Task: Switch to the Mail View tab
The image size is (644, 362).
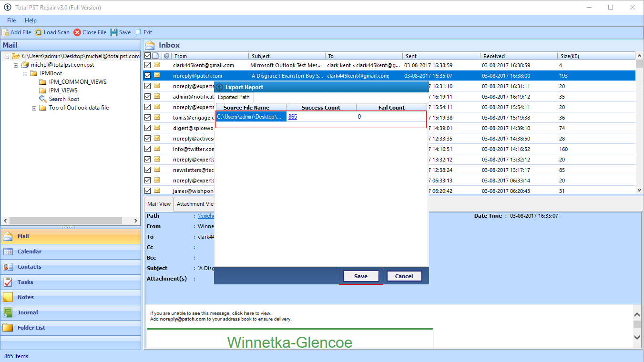Action: pos(159,204)
